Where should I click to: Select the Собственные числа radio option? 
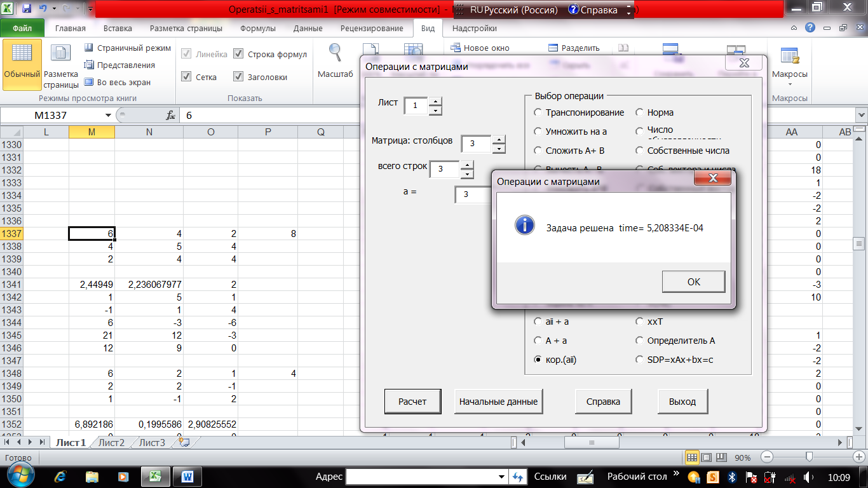[640, 151]
